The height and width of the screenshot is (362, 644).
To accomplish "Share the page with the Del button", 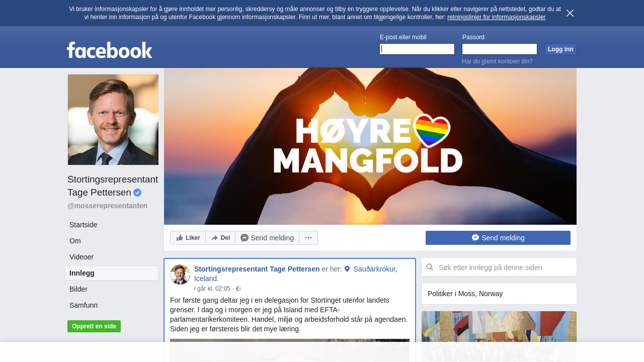I will [220, 238].
